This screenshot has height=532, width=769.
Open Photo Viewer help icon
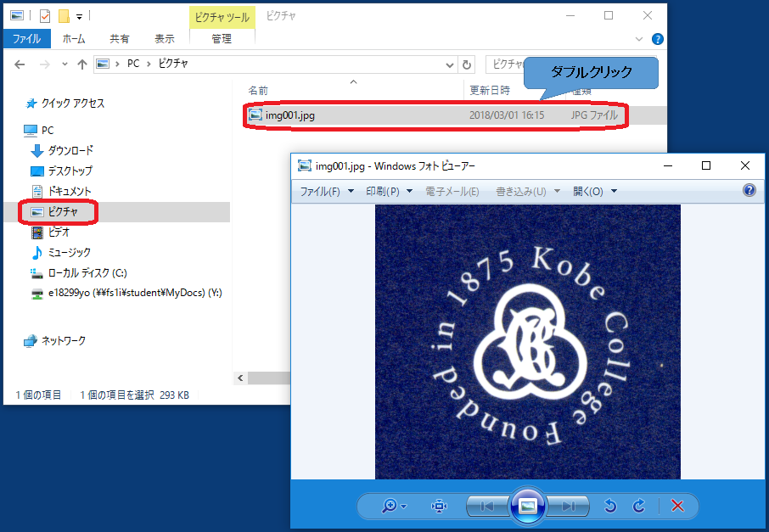[x=749, y=190]
